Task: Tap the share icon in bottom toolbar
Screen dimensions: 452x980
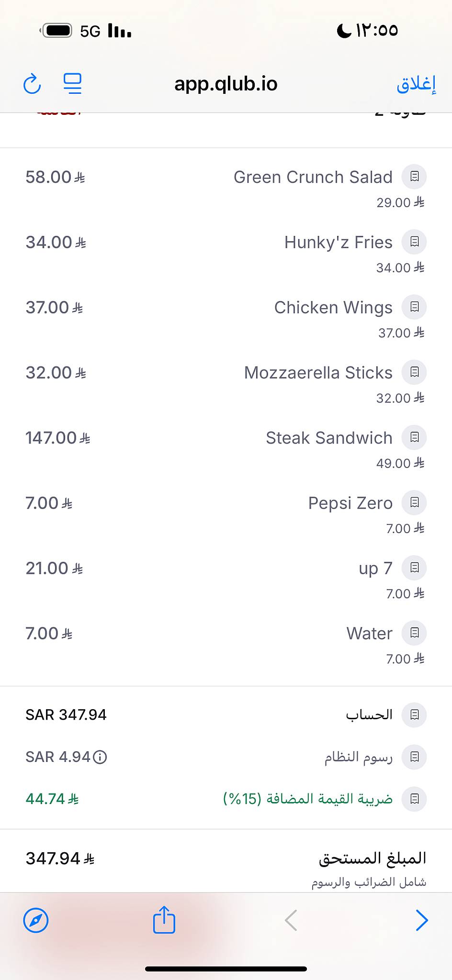Action: click(164, 919)
